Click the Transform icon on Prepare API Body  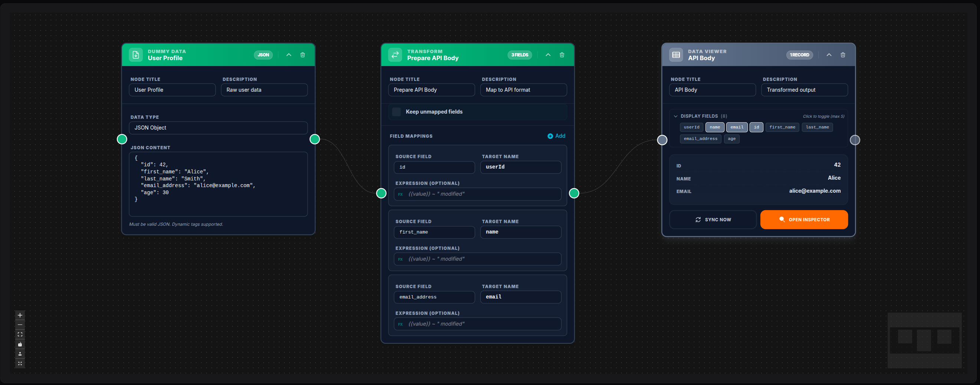(395, 55)
